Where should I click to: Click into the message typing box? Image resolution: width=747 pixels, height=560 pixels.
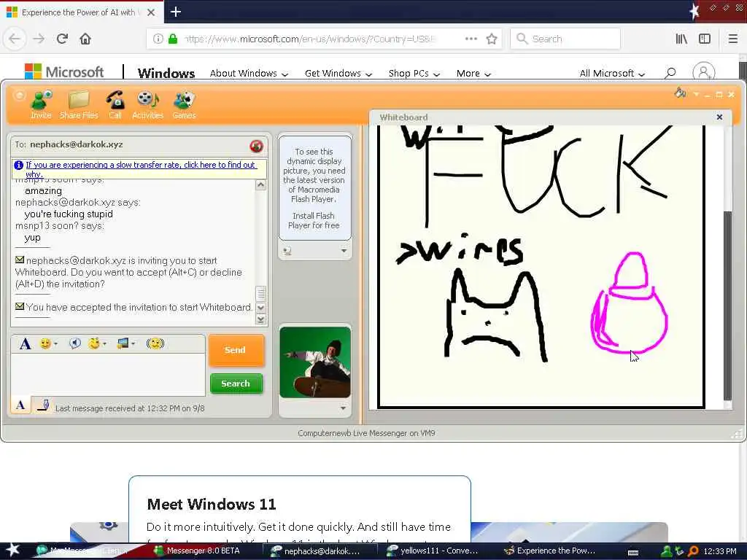pyautogui.click(x=108, y=374)
